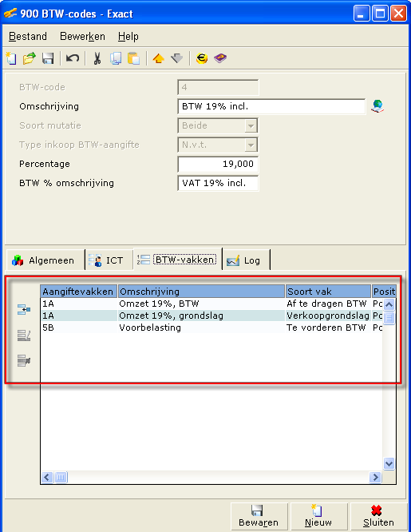Image resolution: width=411 pixels, height=532 pixels.
Task: Click the Cut scissors icon
Action: tap(97, 58)
